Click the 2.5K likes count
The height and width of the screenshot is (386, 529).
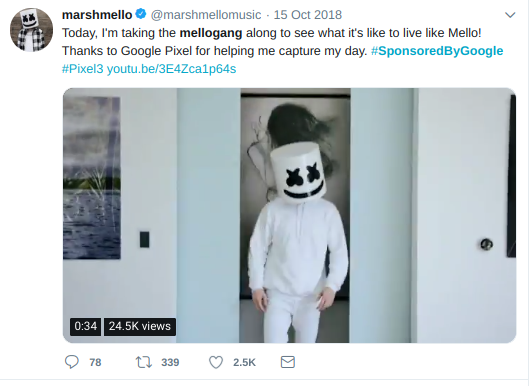pos(244,362)
